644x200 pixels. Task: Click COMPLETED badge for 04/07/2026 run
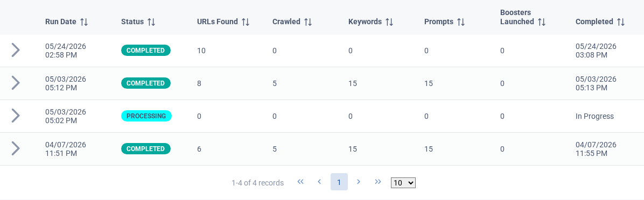pyautogui.click(x=146, y=149)
